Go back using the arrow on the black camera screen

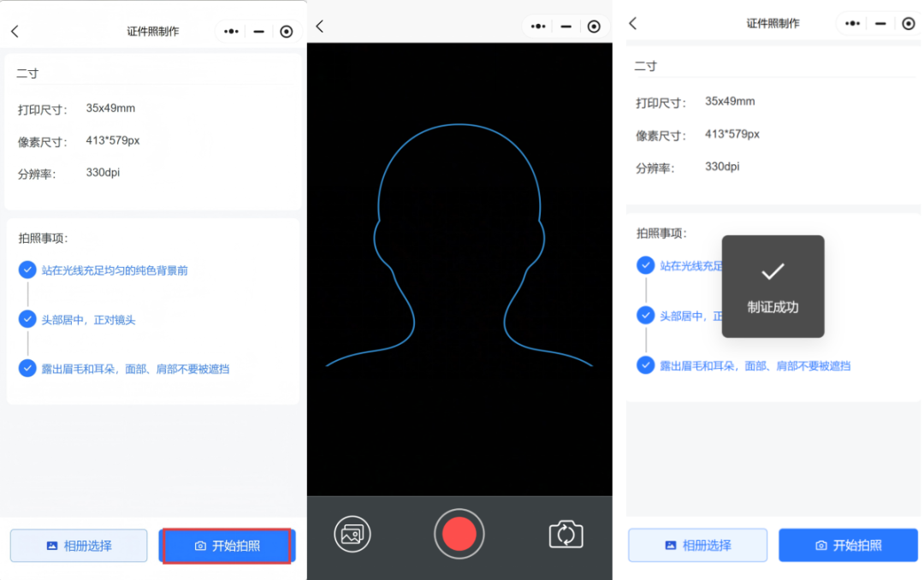320,27
